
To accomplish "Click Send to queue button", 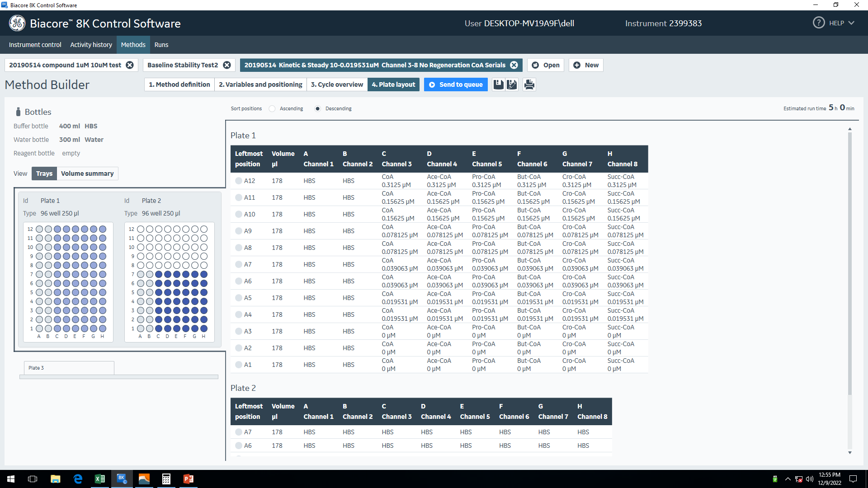I will pyautogui.click(x=456, y=84).
